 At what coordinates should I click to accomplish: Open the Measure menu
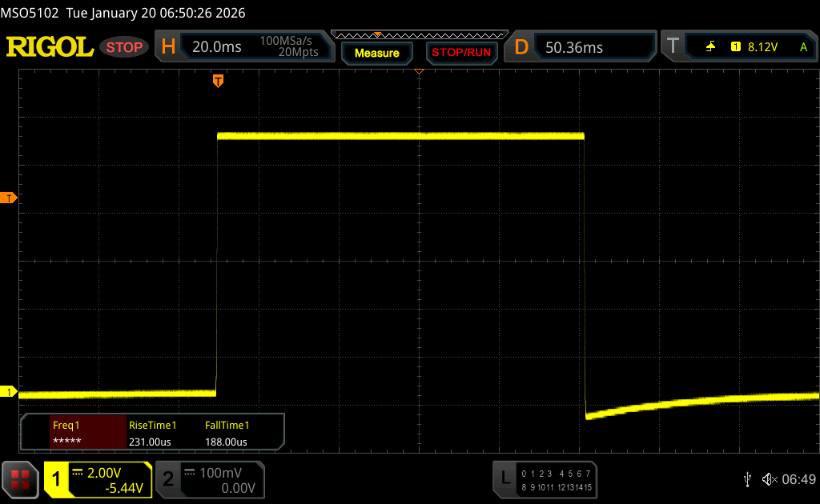pyautogui.click(x=376, y=53)
